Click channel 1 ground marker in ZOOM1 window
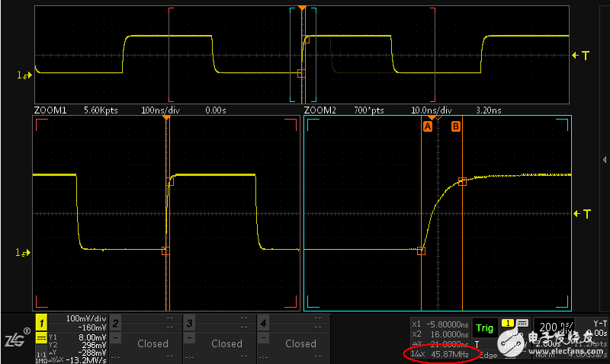 [x=23, y=251]
